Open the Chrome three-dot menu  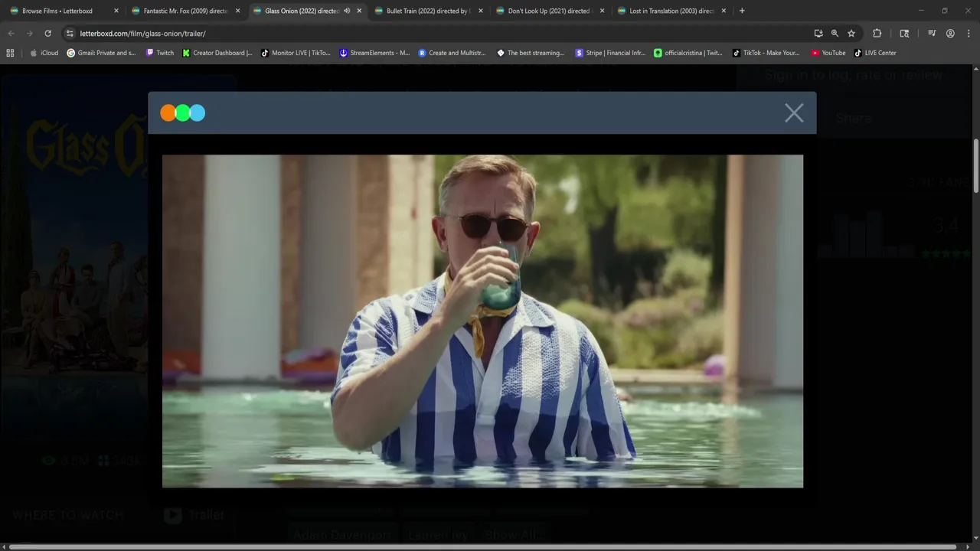pyautogui.click(x=968, y=34)
